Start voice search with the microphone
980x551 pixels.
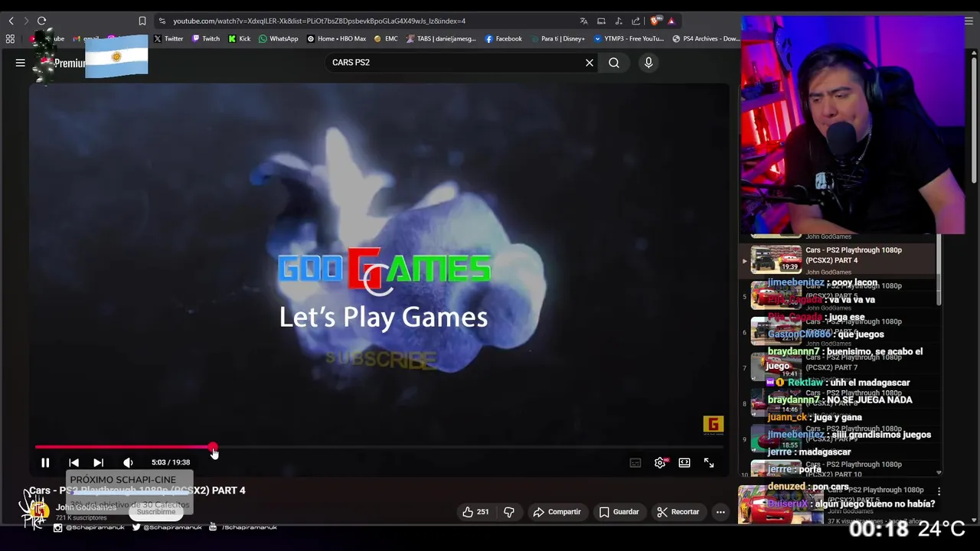(648, 63)
